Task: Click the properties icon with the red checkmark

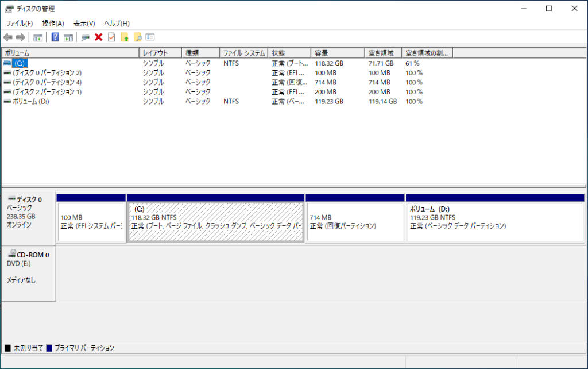Action: (111, 37)
